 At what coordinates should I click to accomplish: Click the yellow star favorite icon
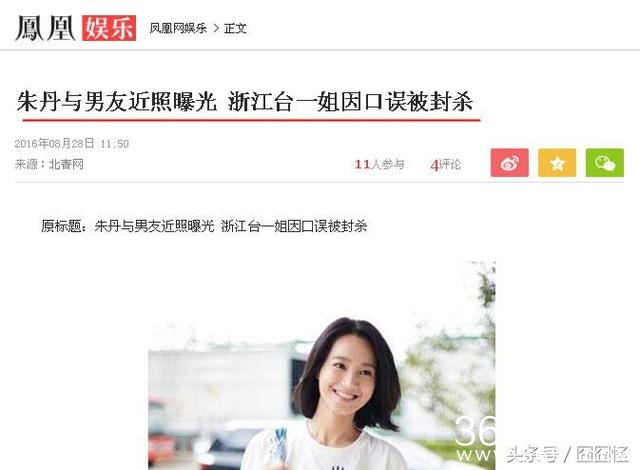[557, 163]
